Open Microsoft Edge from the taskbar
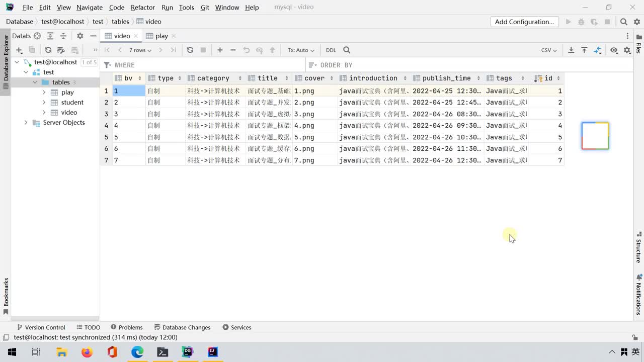 coord(137,352)
